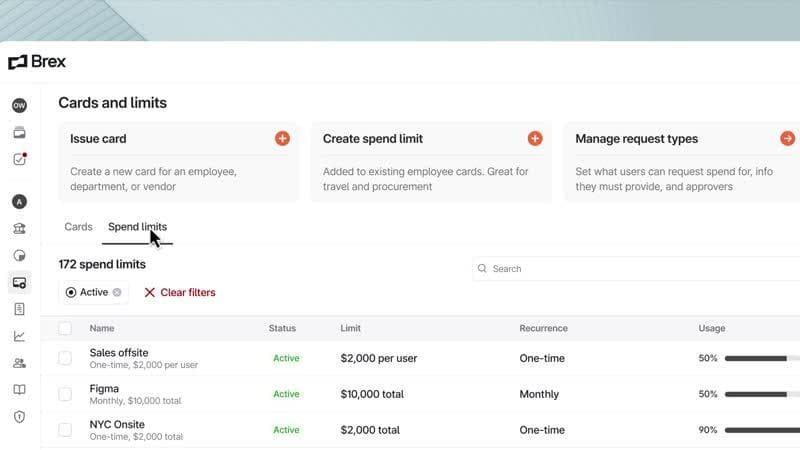The image size is (800, 450).
Task: Open the OW user avatar
Action: point(19,105)
